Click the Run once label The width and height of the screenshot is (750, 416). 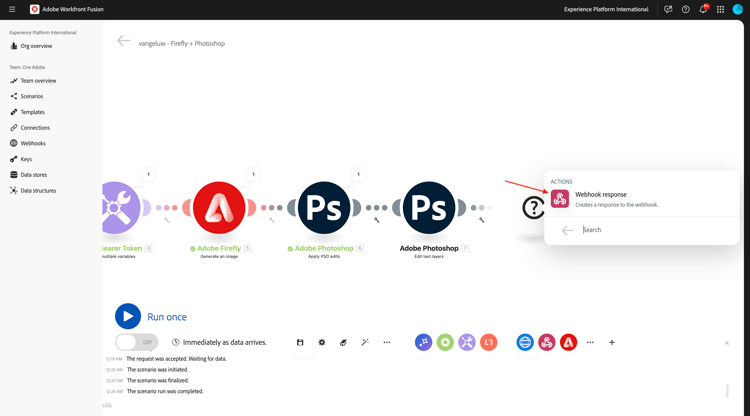(167, 317)
